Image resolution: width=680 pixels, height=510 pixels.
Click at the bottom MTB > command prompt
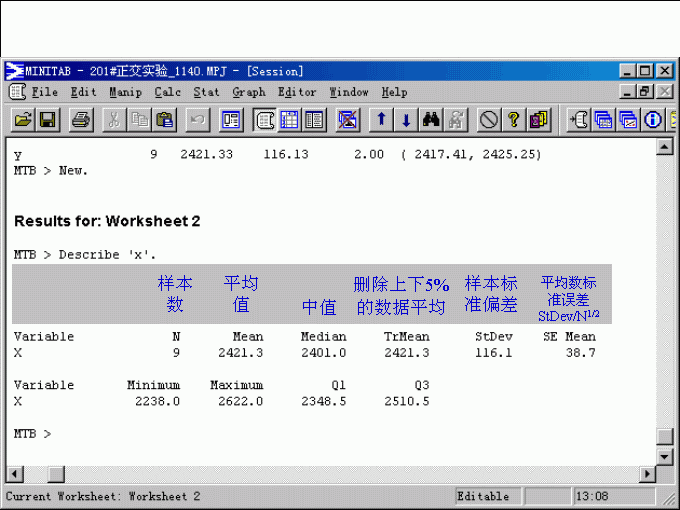pos(60,434)
